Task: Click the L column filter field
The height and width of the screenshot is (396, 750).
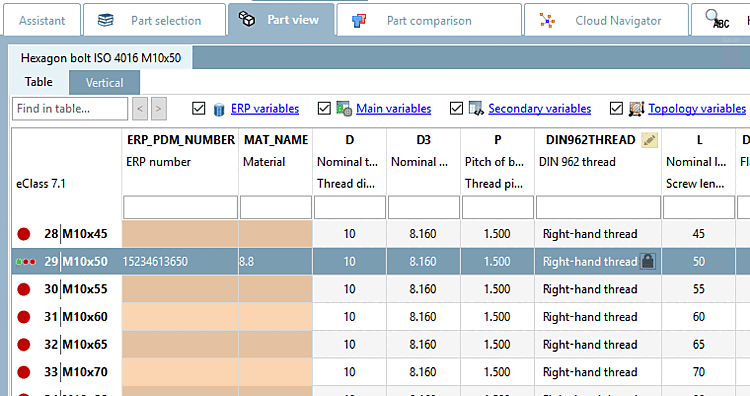Action: click(x=699, y=208)
